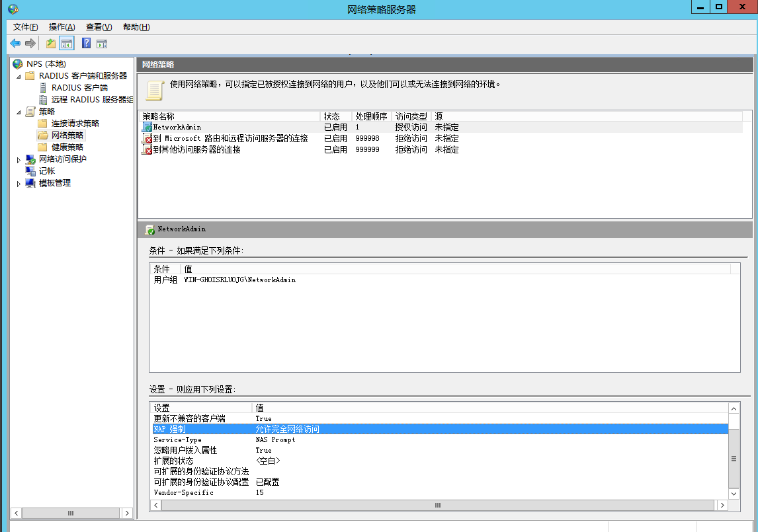This screenshot has height=532, width=758.
Task: Select the NPS (本地) root node
Action: 46,64
